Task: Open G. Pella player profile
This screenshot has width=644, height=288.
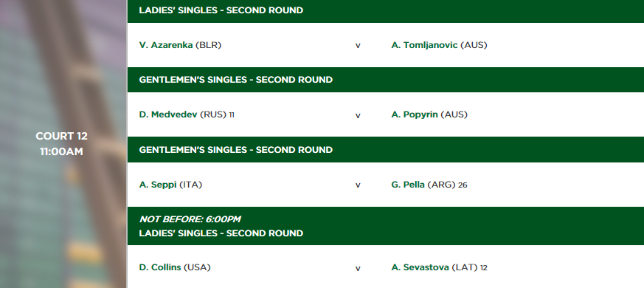Action: 408,185
